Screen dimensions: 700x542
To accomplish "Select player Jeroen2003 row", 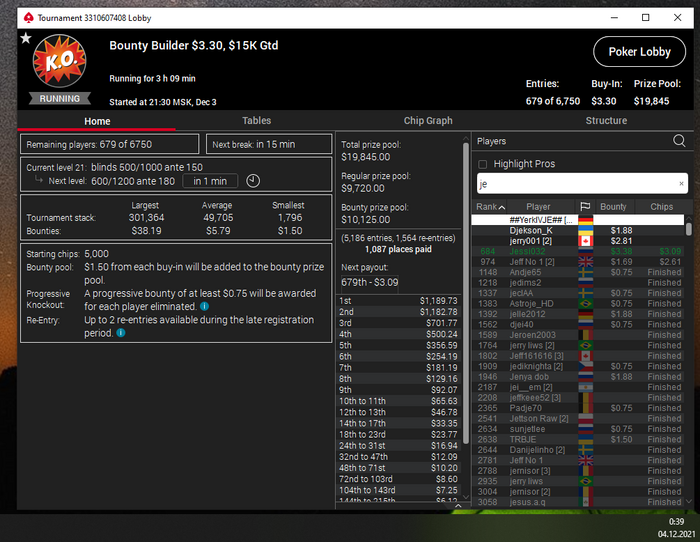I will [x=578, y=335].
